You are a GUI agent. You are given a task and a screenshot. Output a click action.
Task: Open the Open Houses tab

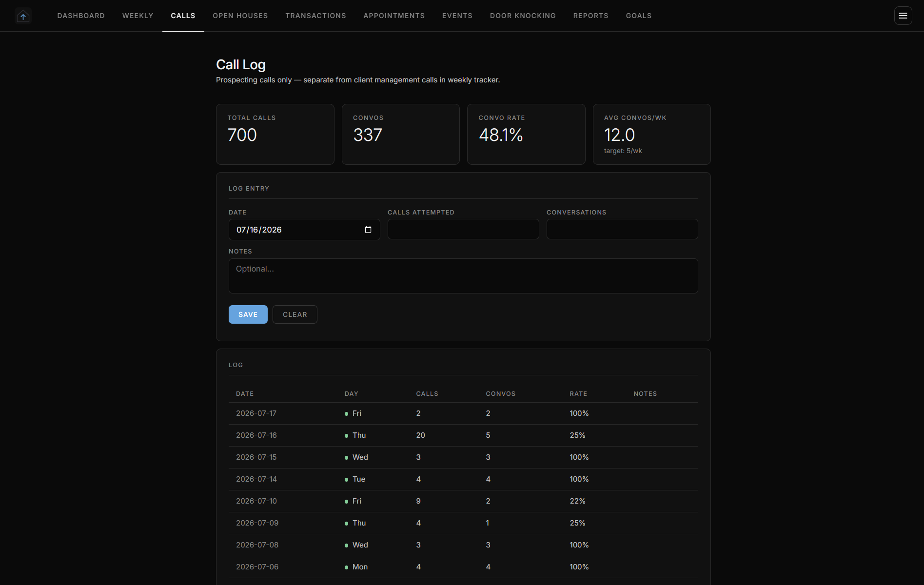click(x=240, y=16)
